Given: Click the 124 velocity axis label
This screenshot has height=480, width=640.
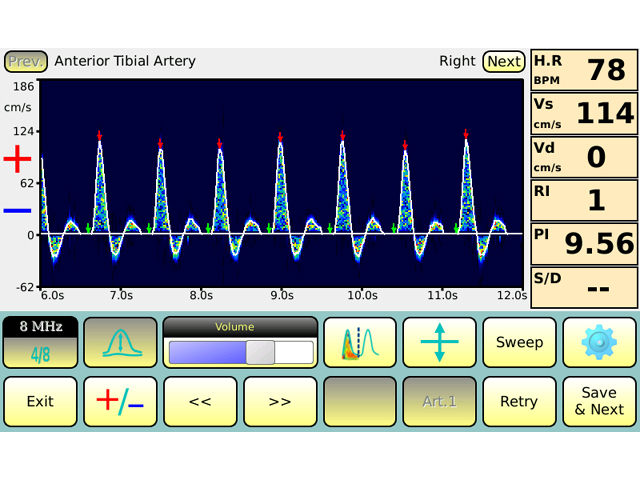Looking at the screenshot, I should pos(23,131).
